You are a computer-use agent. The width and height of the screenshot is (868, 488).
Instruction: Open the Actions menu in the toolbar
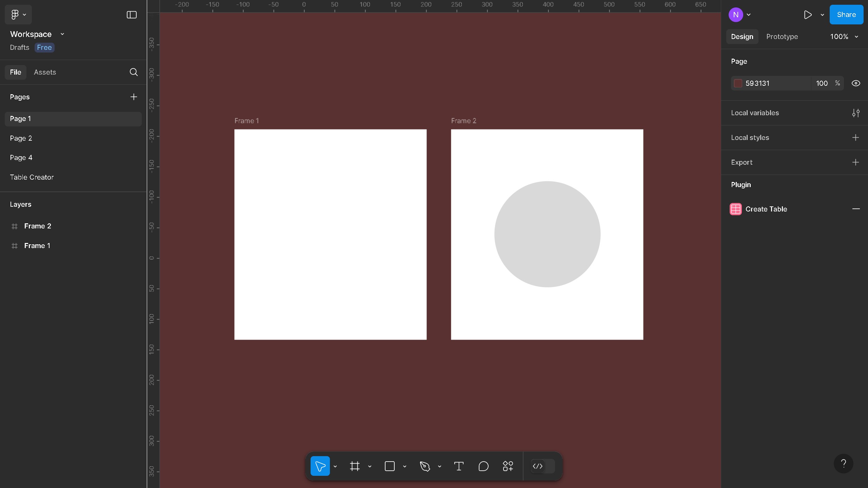(x=508, y=466)
